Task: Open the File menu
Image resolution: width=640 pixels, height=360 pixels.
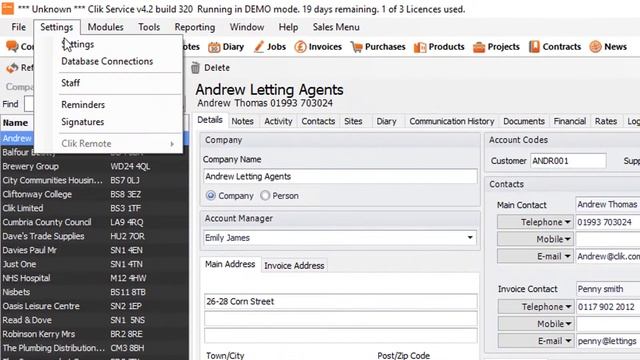Action: pos(18,27)
